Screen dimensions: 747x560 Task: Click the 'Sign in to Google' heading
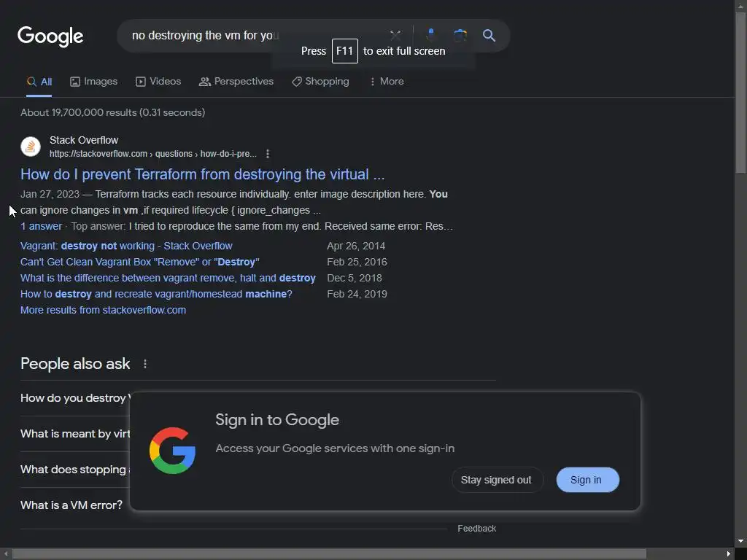coord(277,420)
